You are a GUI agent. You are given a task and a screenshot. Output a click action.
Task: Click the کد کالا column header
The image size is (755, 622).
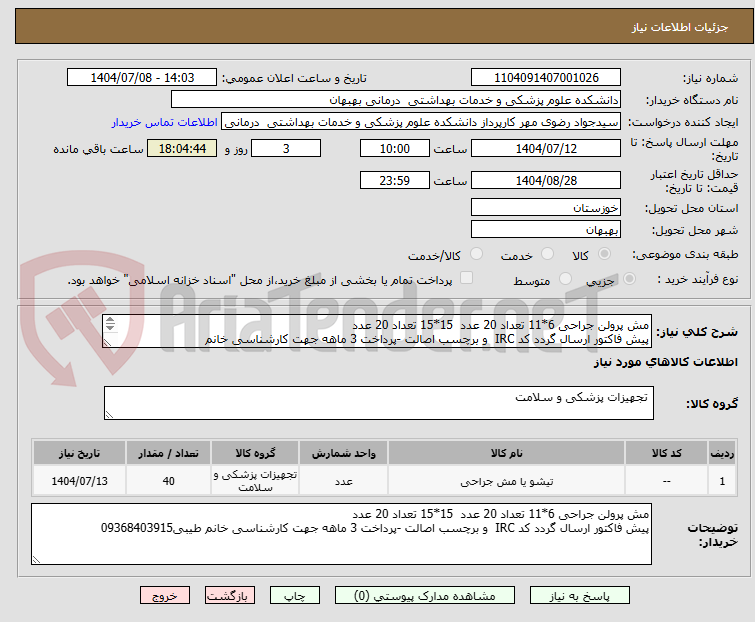(666, 453)
